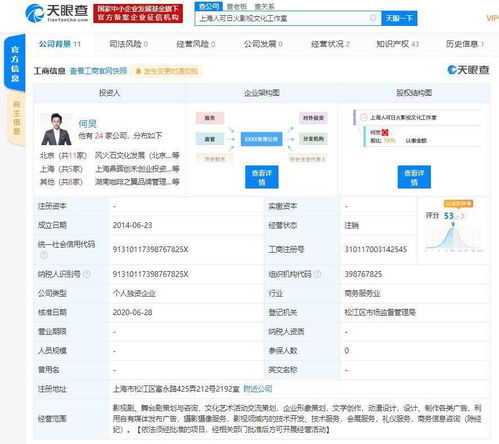
Task: Open the 经营风险 tab
Action: click(x=196, y=44)
